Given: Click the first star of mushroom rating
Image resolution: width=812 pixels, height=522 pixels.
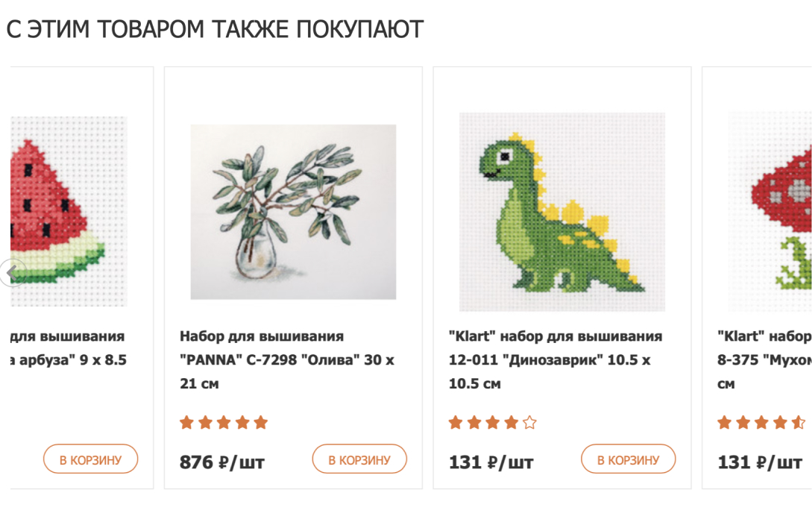Looking at the screenshot, I should click(x=725, y=423).
